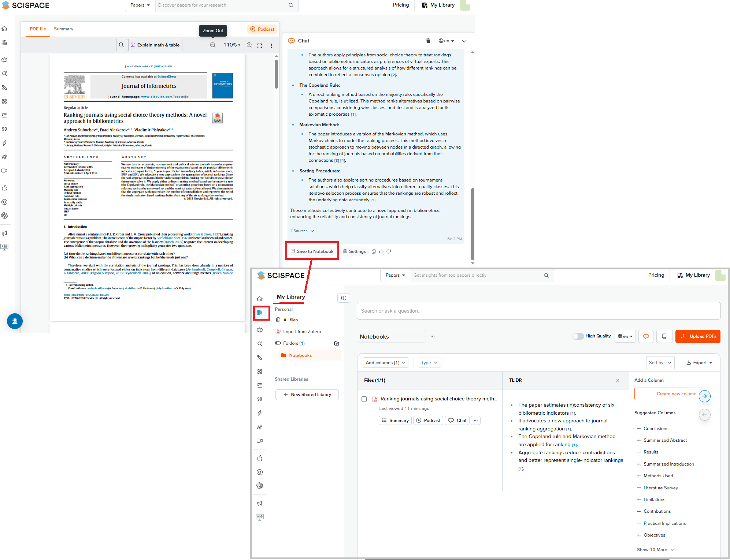The height and width of the screenshot is (560, 730).
Task: Add new folder next to Folders (1)
Action: pyautogui.click(x=337, y=343)
